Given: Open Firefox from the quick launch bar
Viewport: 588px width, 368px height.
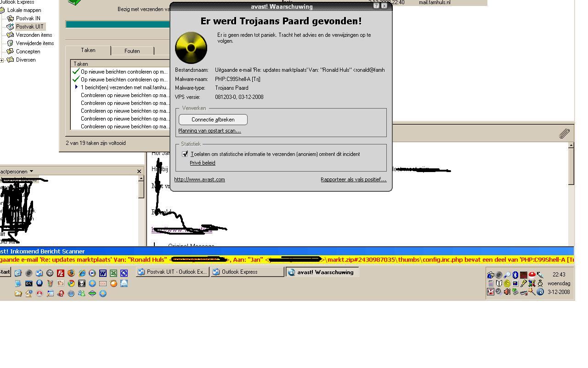Looking at the screenshot, I should pos(71,273).
